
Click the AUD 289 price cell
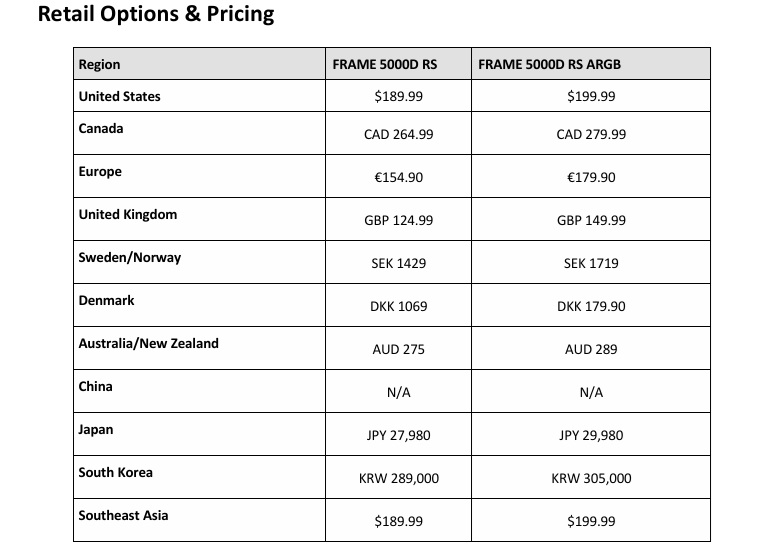591,349
